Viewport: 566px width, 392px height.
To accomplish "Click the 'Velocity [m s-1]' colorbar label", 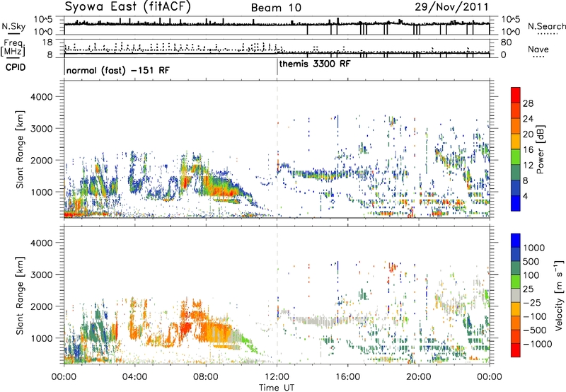I will (x=559, y=296).
